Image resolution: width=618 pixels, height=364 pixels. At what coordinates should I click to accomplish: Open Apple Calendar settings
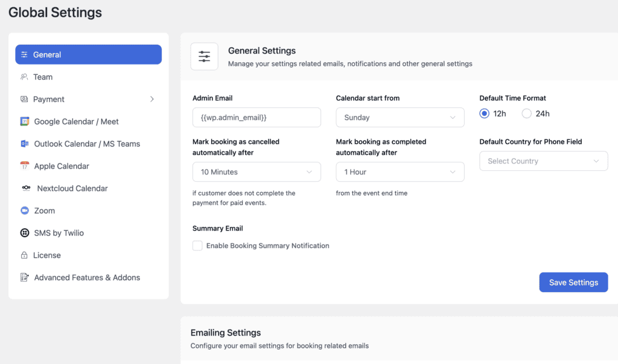tap(88, 166)
